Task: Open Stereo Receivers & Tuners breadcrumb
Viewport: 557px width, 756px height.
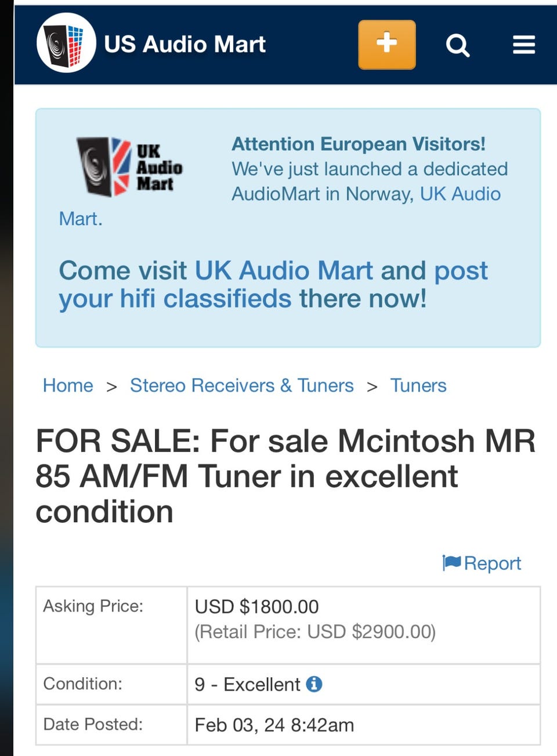Action: click(x=241, y=385)
